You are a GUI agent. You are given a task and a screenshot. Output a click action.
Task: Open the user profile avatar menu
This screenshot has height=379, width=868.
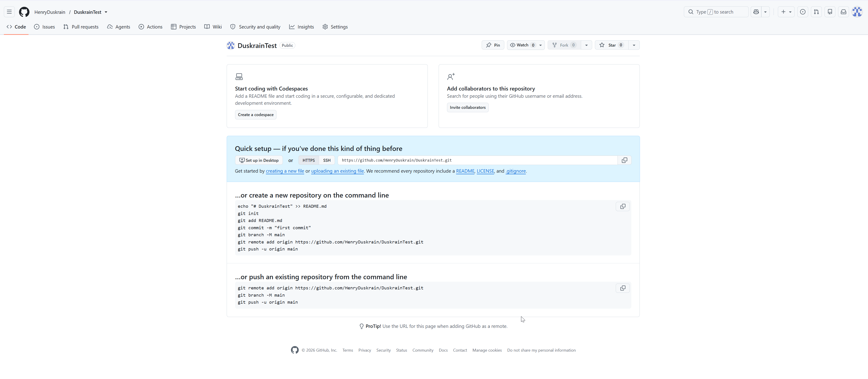857,12
